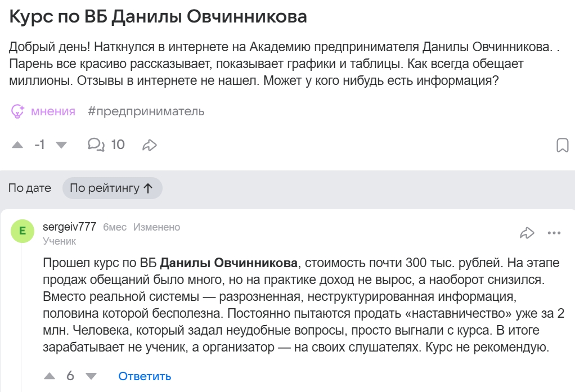
Task: Open the post's comments bubble icon
Action: [96, 145]
